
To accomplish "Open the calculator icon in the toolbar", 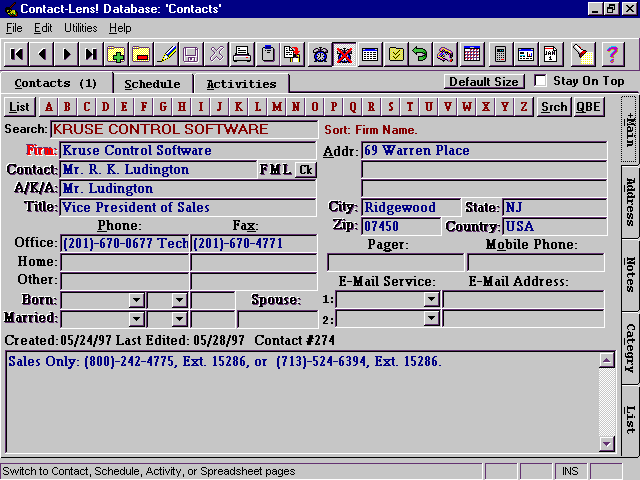I will click(x=500, y=54).
